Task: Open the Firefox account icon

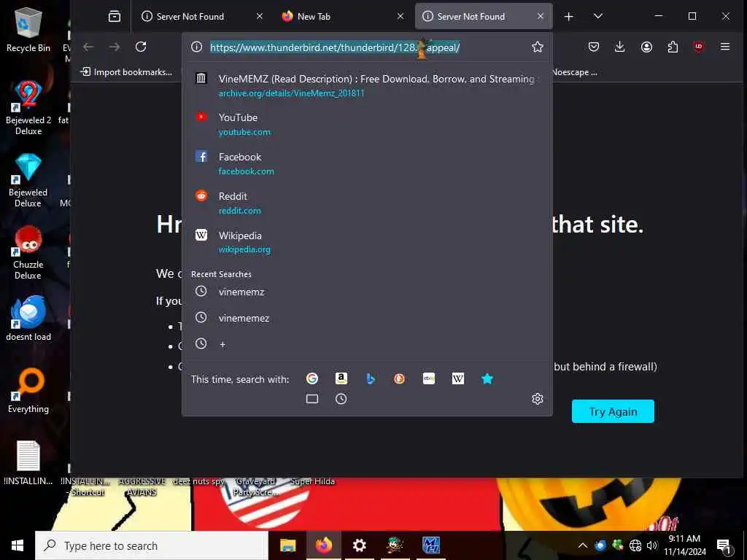Action: tap(646, 47)
